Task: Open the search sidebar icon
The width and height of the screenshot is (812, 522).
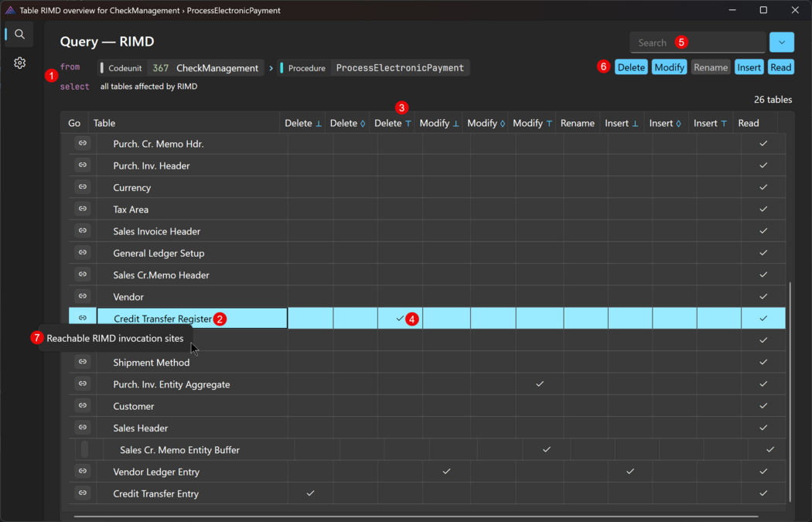Action: pyautogui.click(x=20, y=35)
